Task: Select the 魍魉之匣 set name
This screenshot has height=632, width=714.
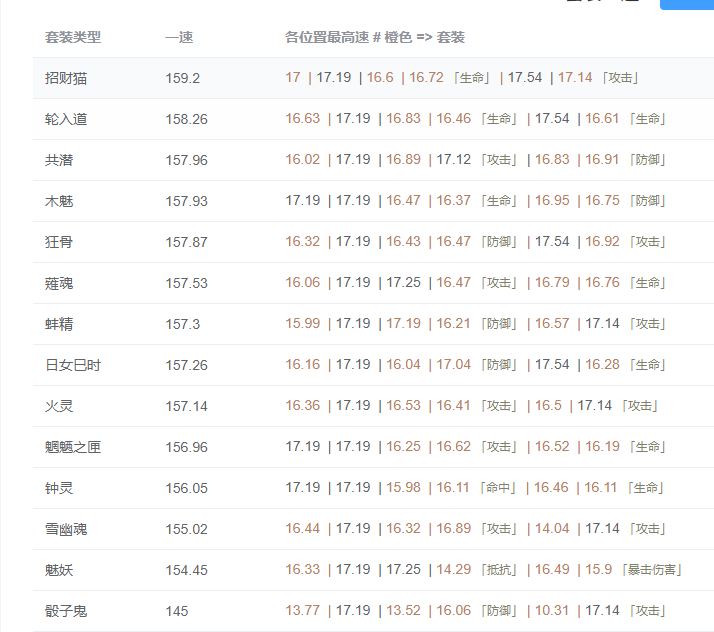Action: pyautogui.click(x=73, y=447)
